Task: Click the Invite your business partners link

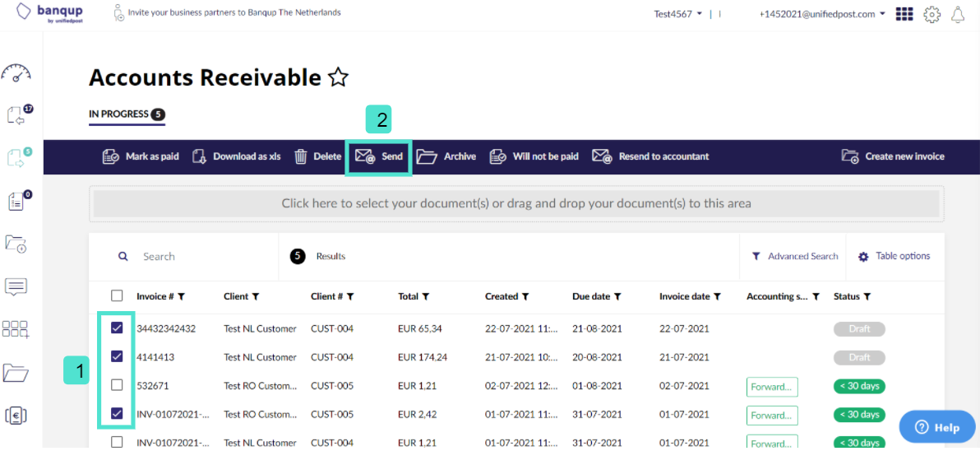Action: 234,12
